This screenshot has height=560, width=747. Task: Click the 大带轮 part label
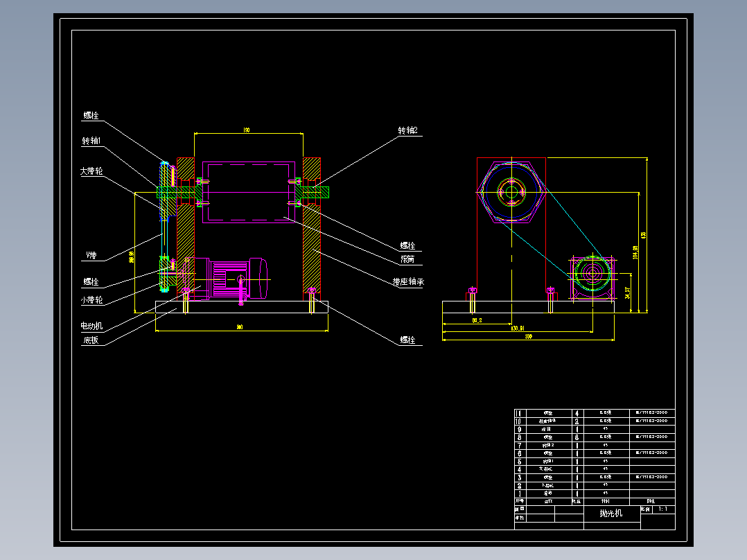pyautogui.click(x=91, y=170)
